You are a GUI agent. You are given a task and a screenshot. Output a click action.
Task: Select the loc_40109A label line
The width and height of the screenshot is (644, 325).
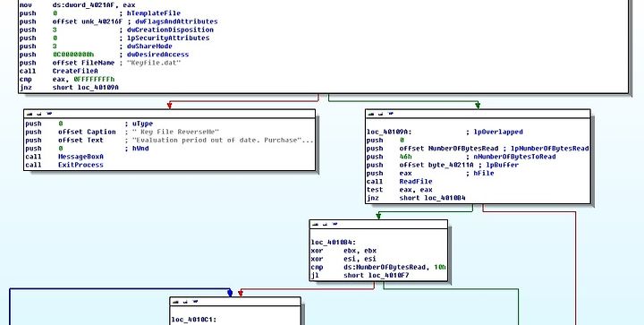(x=389, y=132)
